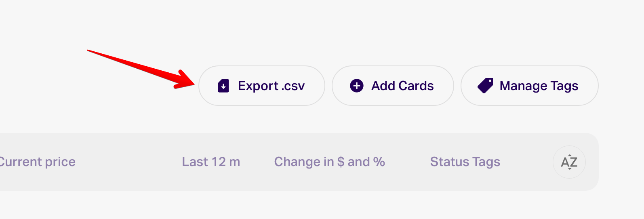Choose the Last 12 m chart column heading
644x219 pixels.
pos(211,162)
